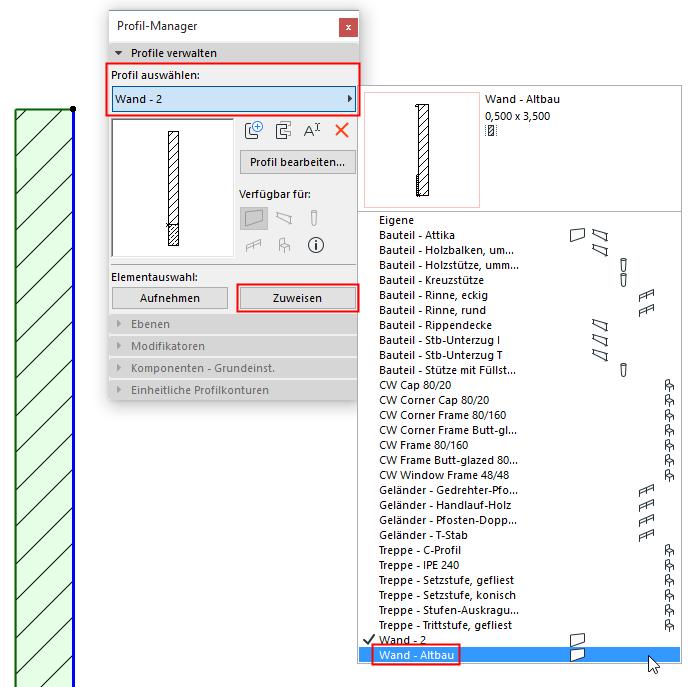Click the Zuweisen button
Image resolution: width=690 pixels, height=687 pixels.
click(297, 298)
